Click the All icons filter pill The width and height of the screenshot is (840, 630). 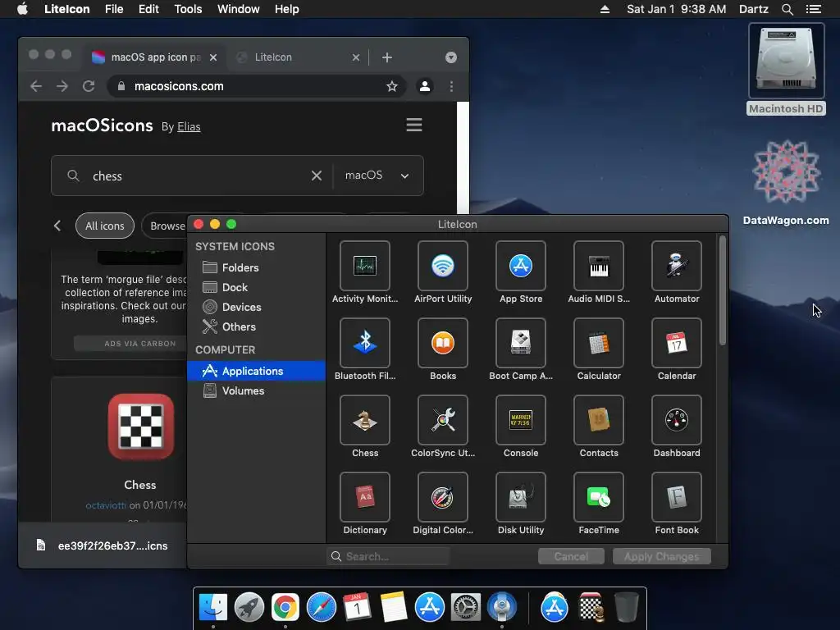point(104,226)
